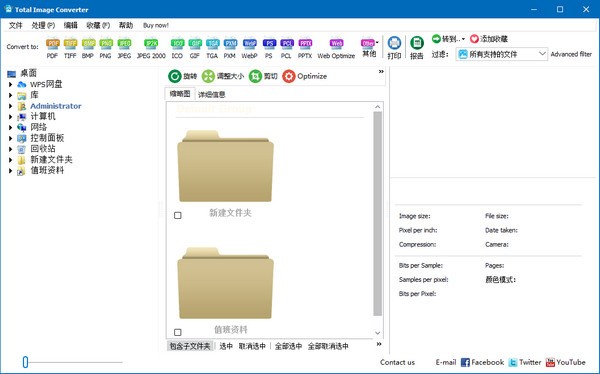Toggle 包含子文件夹 include subfolders

pyautogui.click(x=190, y=346)
